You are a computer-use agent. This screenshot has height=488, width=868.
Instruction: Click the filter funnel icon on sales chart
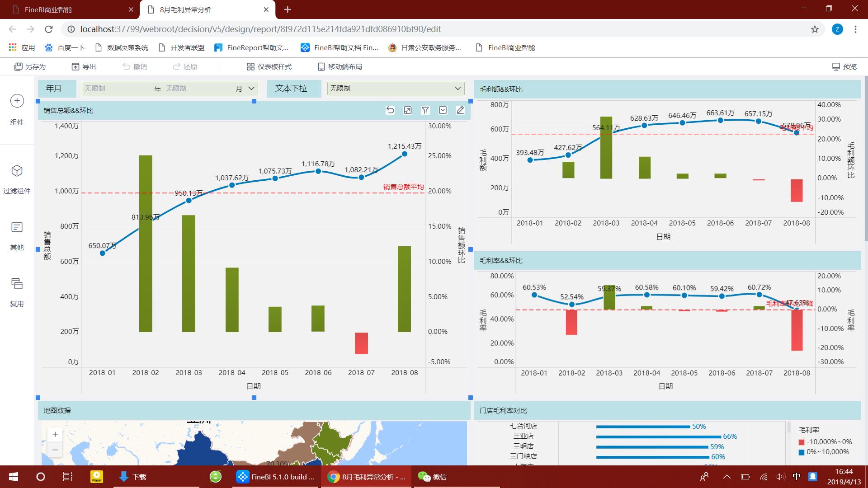point(425,110)
